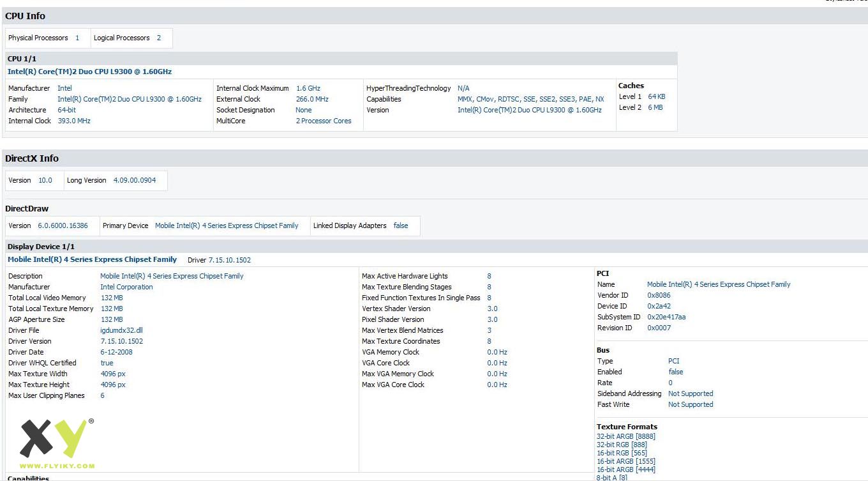Select the 16-bit RGB [565] texture format
868x481 pixels.
coord(622,453)
